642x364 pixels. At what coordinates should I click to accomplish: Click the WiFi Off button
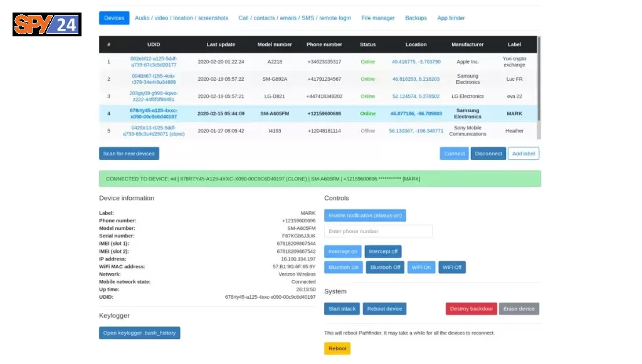(451, 267)
